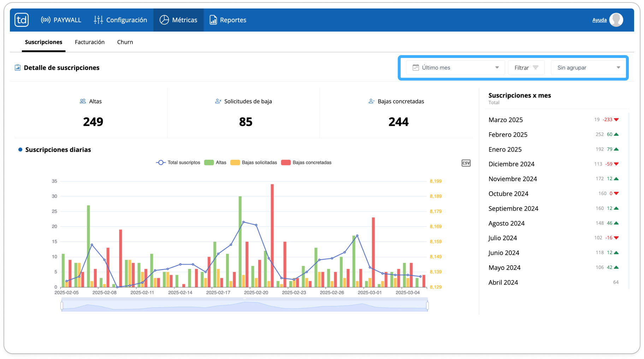Screen dimensions: 644x359
Task: Toggle Bajas solicitadas series in legend
Action: [254, 163]
